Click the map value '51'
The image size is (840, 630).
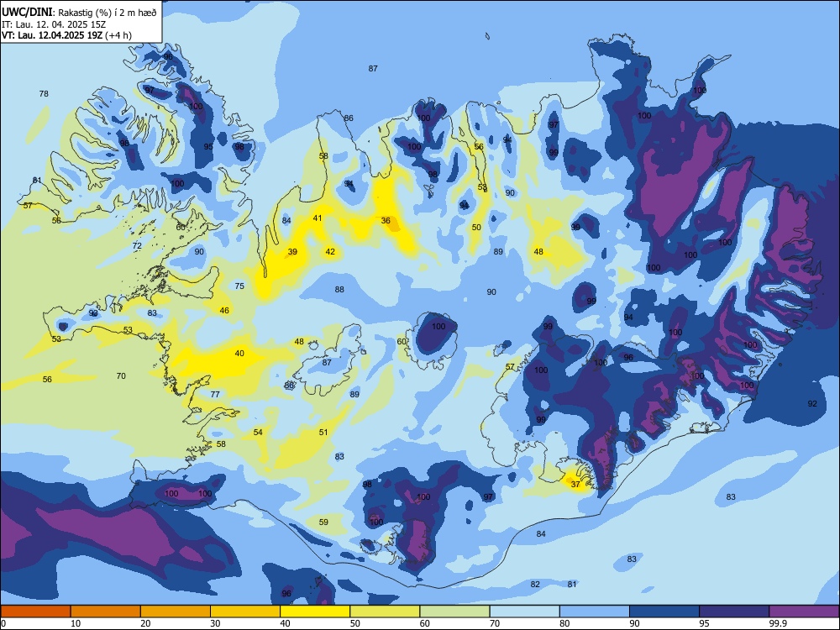click(323, 433)
